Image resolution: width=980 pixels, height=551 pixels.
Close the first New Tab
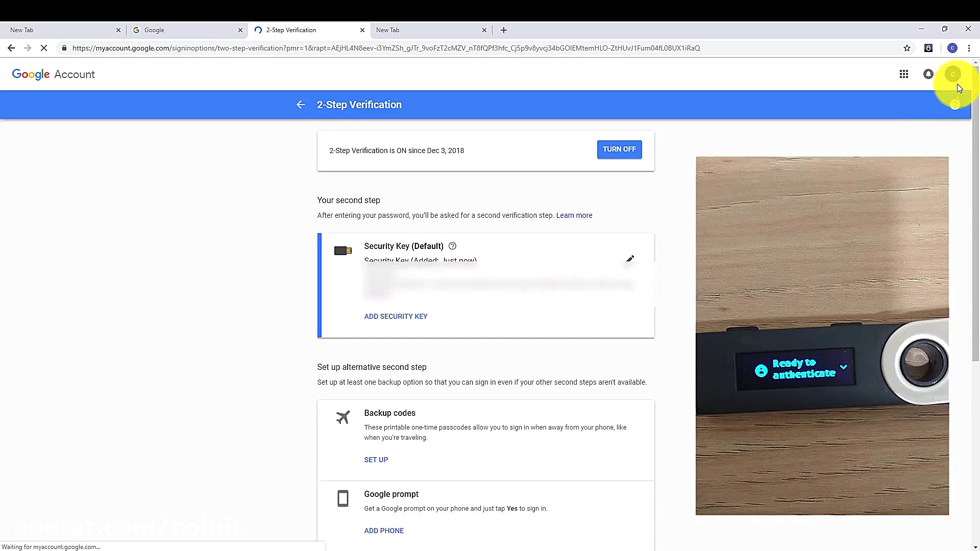(118, 30)
